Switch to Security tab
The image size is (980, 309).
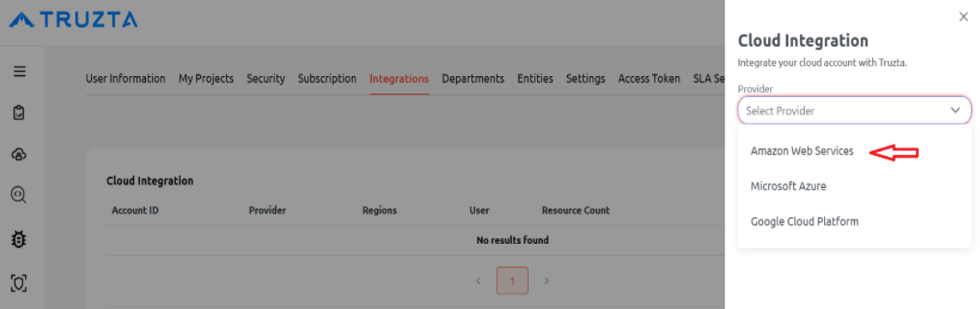pyautogui.click(x=265, y=79)
